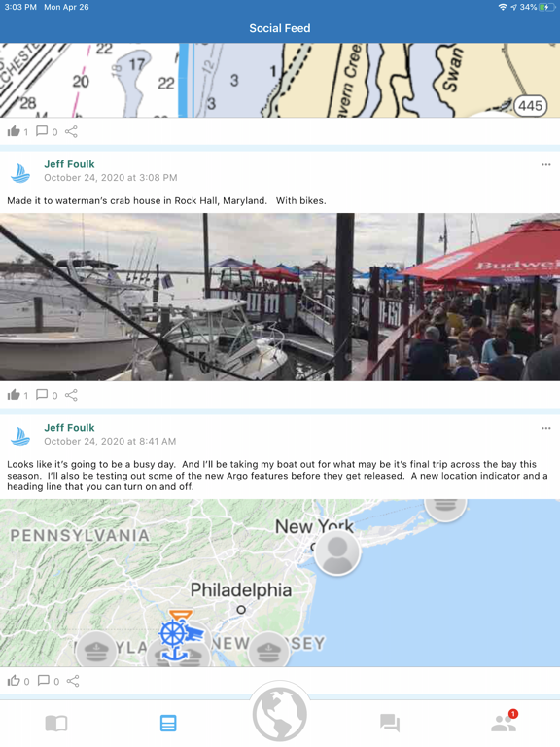Screen dimensions: 560x747
Task: Open Jeff Foulk's profile from the crab house post
Action: click(x=69, y=164)
